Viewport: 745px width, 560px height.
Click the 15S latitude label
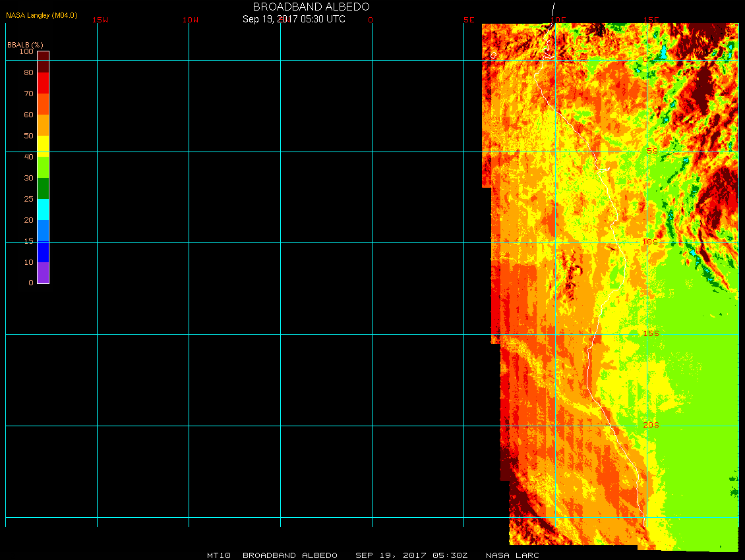[x=651, y=333]
